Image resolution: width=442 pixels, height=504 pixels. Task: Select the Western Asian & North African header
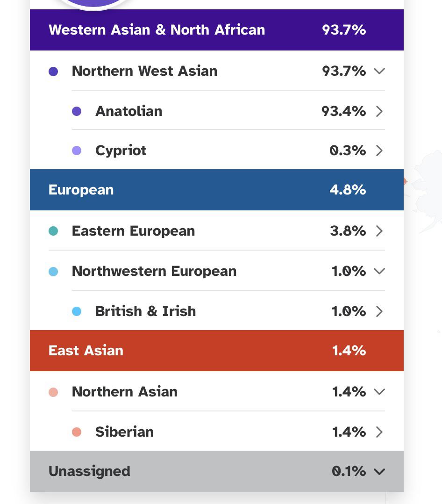point(217,30)
